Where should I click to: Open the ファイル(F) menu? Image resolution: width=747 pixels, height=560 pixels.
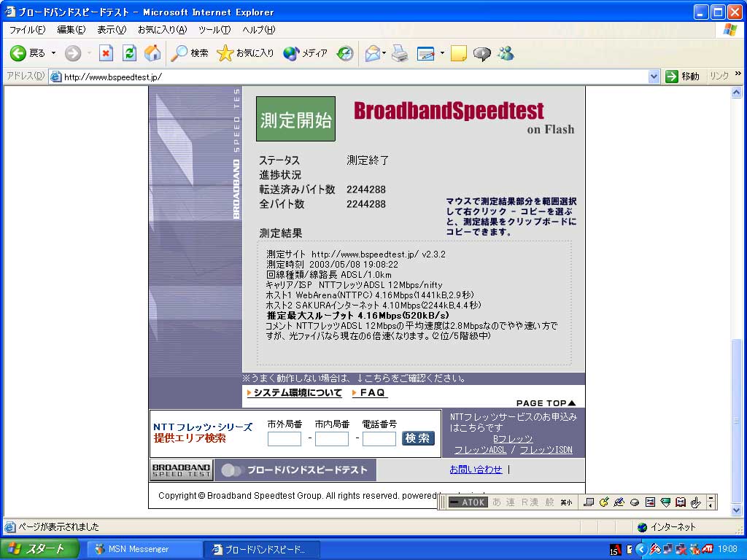27,29
